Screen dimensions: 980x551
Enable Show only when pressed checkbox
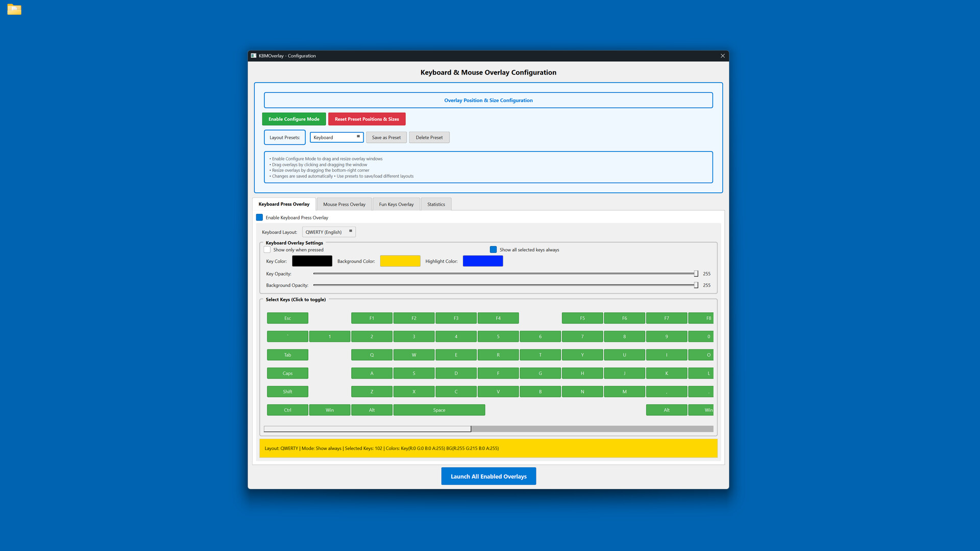[267, 250]
